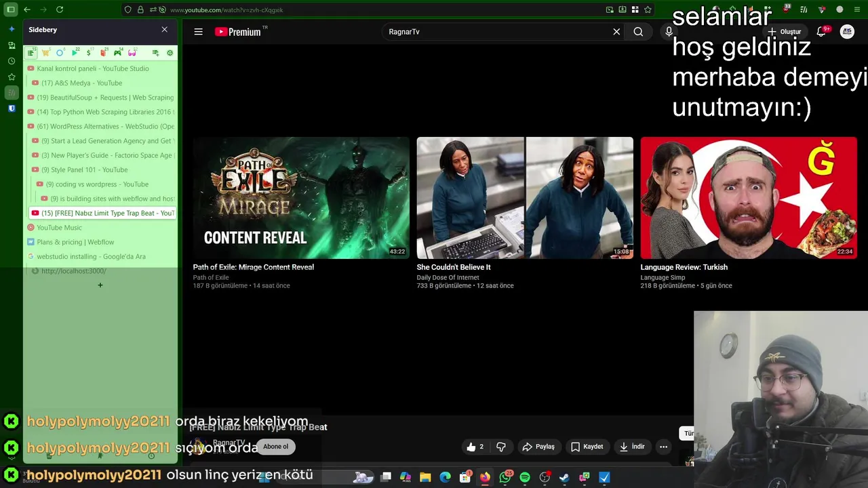Go back in browser history

pos(27,9)
